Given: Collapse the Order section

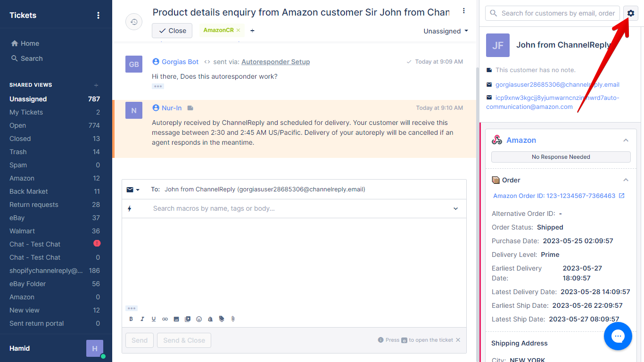Looking at the screenshot, I should (626, 180).
